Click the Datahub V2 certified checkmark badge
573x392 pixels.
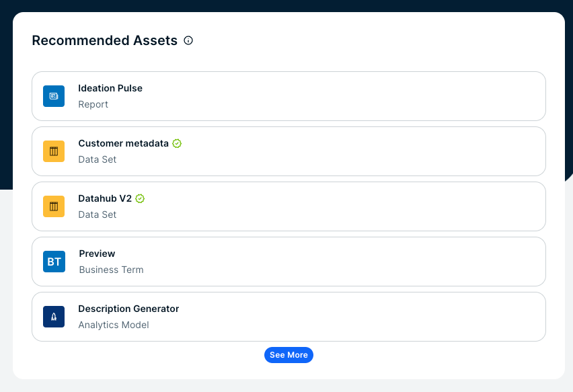[x=140, y=198]
